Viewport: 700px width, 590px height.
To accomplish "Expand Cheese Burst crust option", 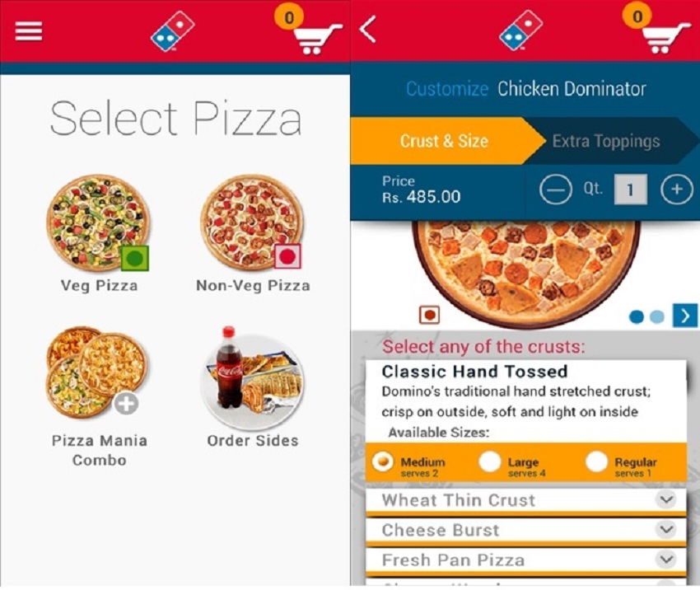I will 526,530.
